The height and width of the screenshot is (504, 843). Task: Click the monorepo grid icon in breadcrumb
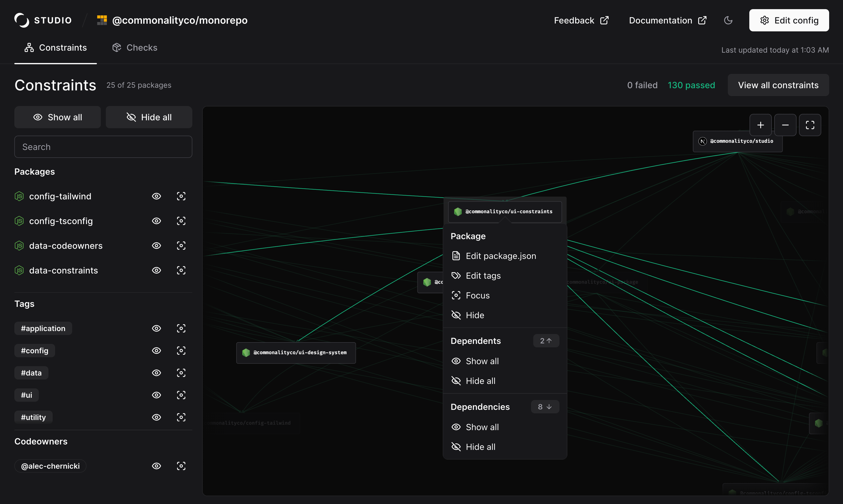102,20
